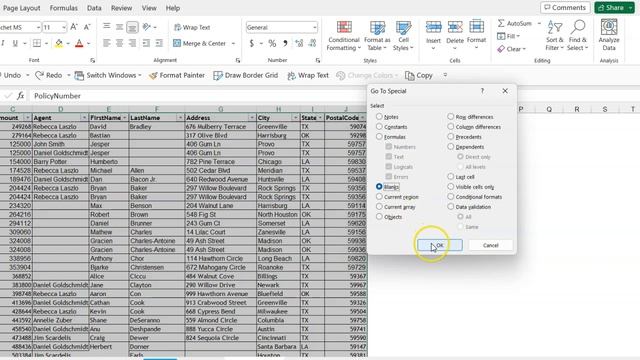The height and width of the screenshot is (360, 640).
Task: Select the Formulas radio option
Action: 379,137
